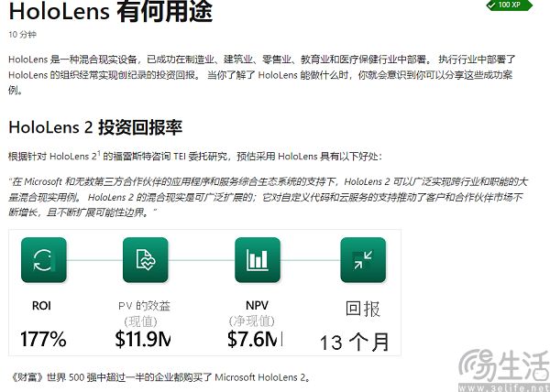Screen dimensions: 550x392
Task: Click the $11.9M value
Action: [143, 339]
